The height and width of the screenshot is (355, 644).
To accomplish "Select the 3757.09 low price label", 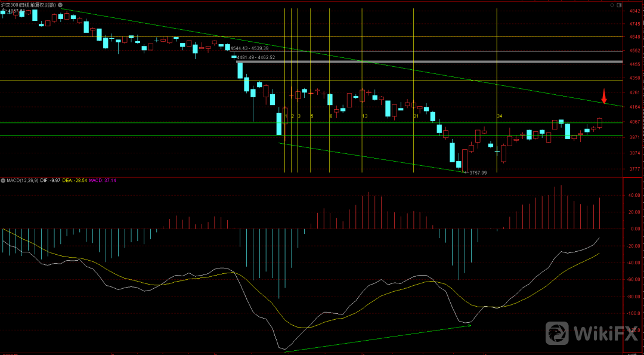I will tap(478, 173).
